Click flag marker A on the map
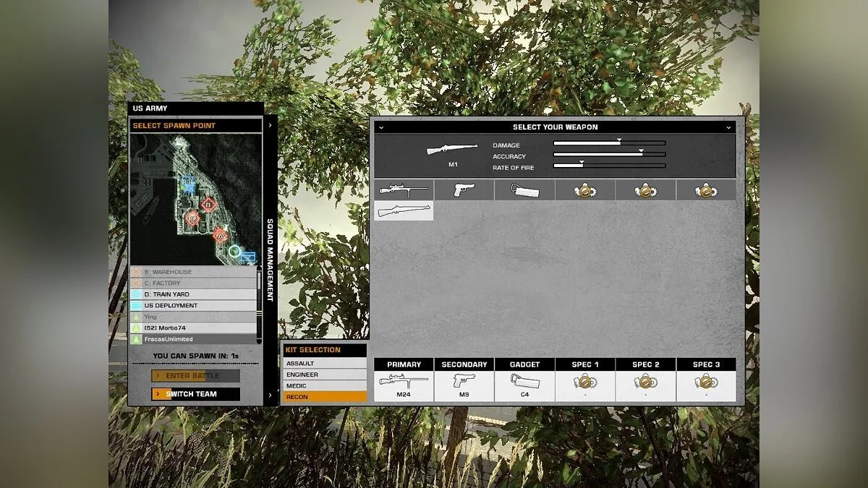 [x=220, y=234]
